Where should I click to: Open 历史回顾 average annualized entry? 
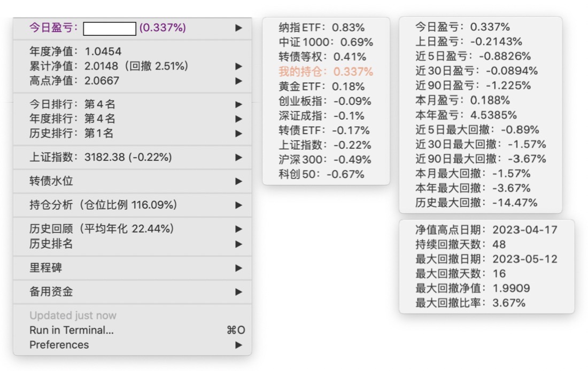[x=102, y=229]
